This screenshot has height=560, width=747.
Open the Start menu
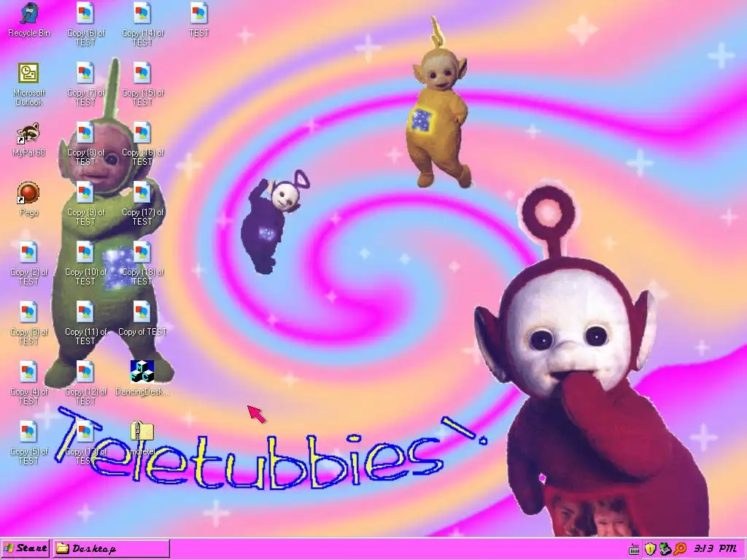point(26,548)
